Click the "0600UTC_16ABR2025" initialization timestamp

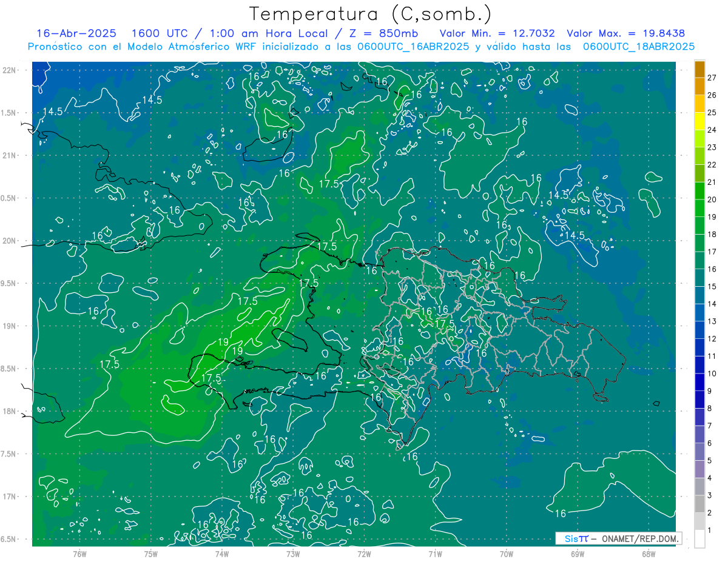tap(409, 47)
